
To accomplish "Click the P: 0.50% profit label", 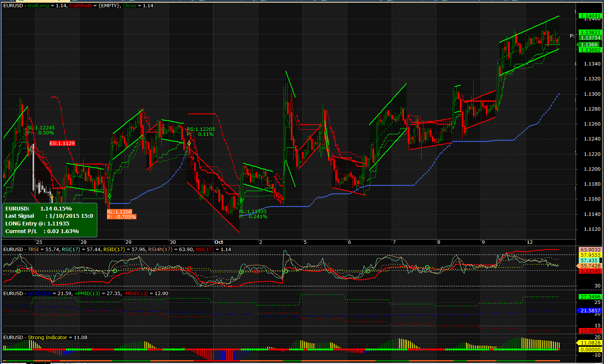I will [41, 133].
